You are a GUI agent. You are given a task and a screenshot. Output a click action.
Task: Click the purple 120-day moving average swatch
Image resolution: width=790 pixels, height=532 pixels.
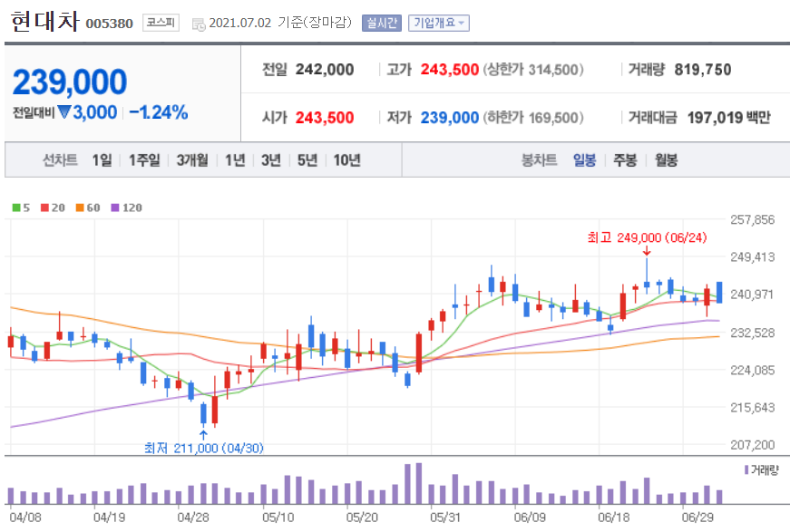click(115, 208)
